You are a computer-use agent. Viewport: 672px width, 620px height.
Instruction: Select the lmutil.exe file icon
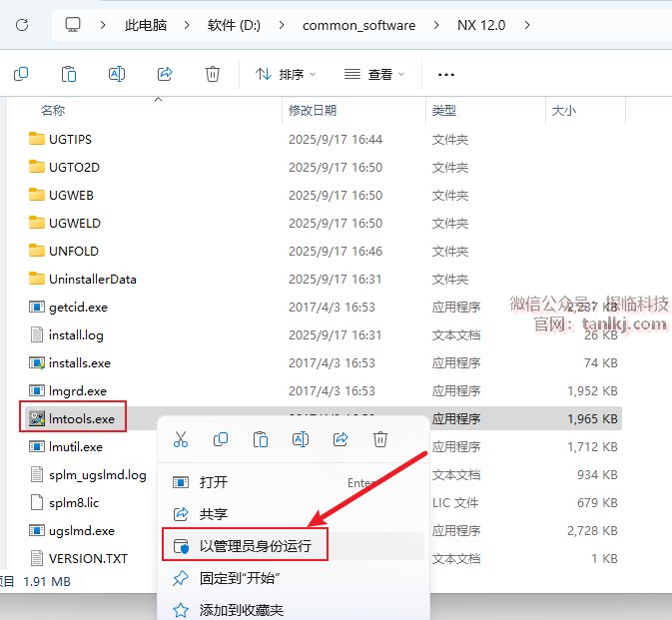(x=37, y=447)
